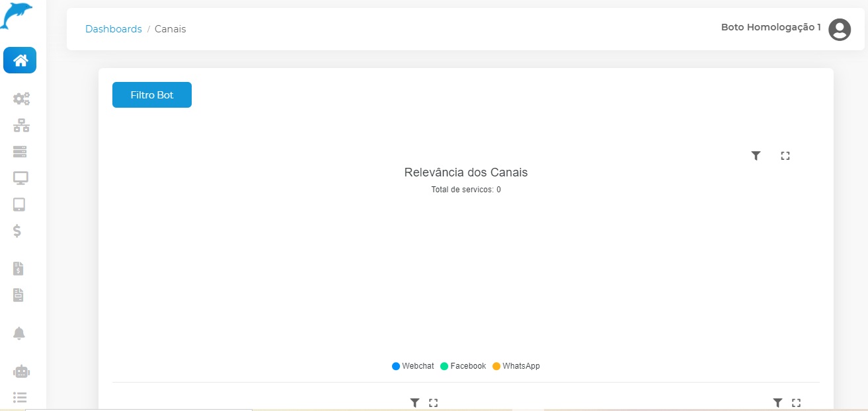Open the notifications bell icon
The width and height of the screenshot is (868, 411).
19,333
